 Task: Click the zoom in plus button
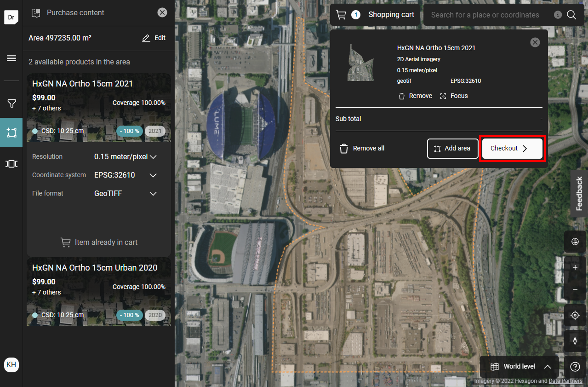click(x=575, y=267)
